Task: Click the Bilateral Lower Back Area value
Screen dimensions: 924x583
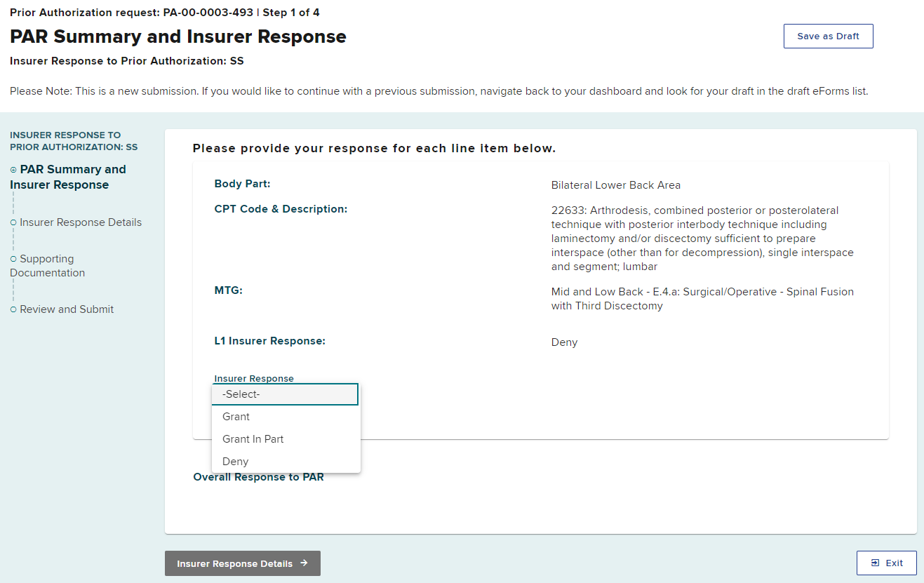Action: coord(615,185)
